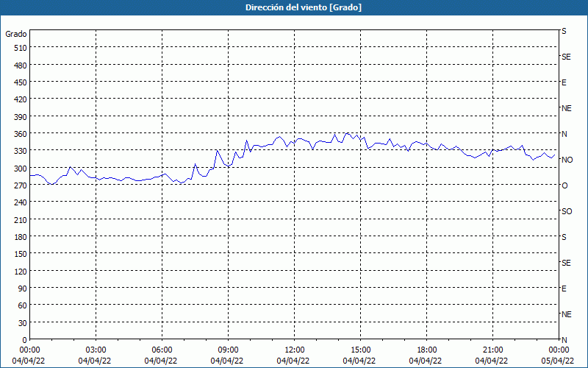Viewport: 588px width, 368px height.
Task: Click the 21:00 time axis label
Action: [x=492, y=350]
